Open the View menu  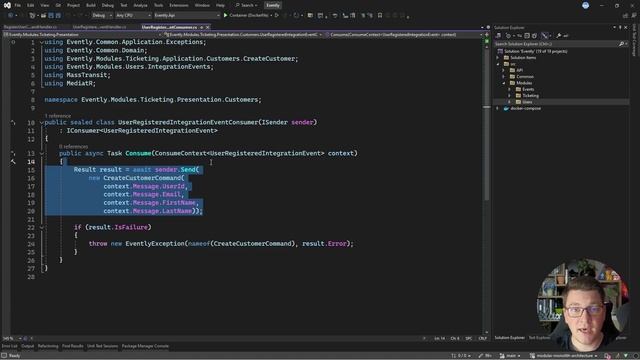(x=44, y=5)
